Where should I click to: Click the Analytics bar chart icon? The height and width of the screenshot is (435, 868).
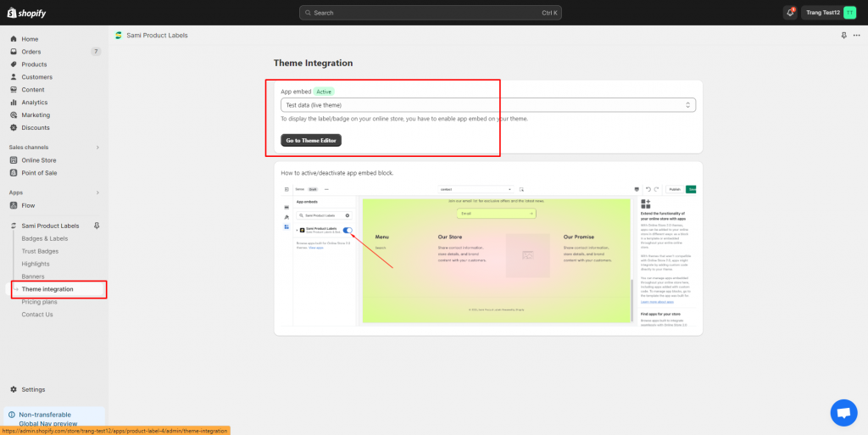(14, 103)
